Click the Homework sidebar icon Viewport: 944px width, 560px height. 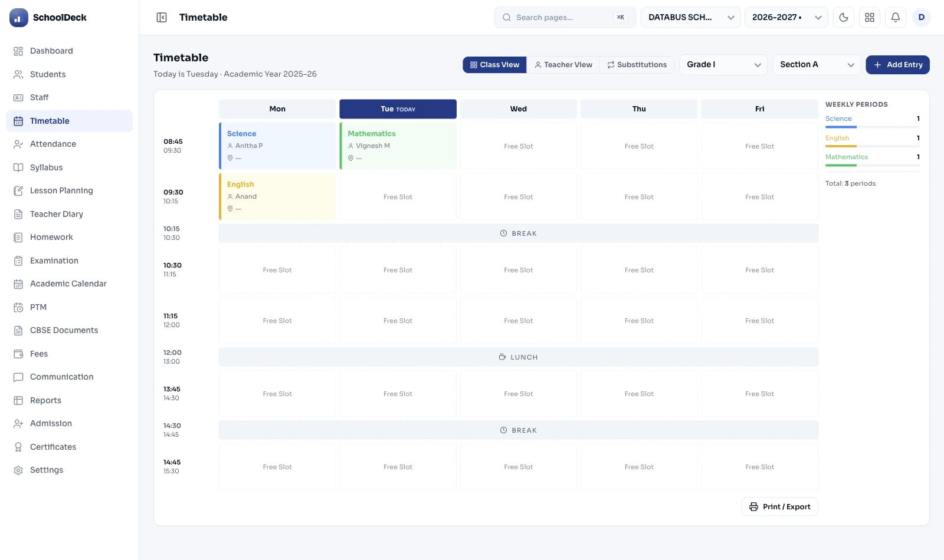pos(18,238)
